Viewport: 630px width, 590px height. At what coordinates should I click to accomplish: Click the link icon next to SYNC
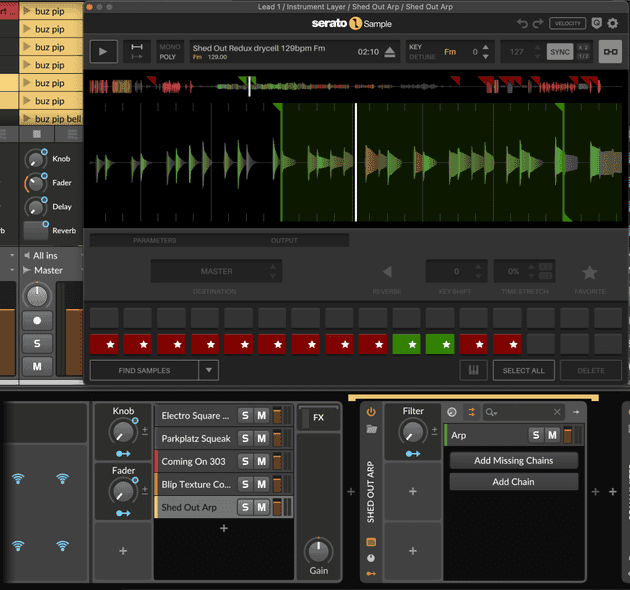point(610,51)
